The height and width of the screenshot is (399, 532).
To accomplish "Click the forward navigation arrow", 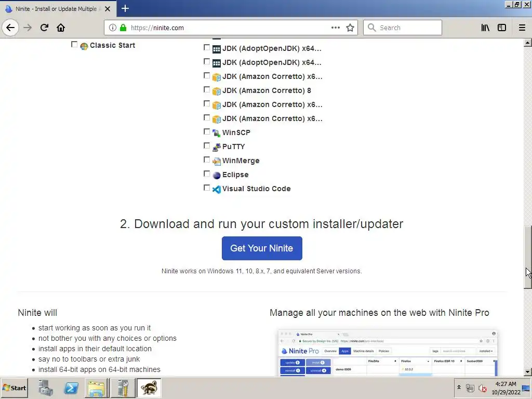I will click(28, 28).
